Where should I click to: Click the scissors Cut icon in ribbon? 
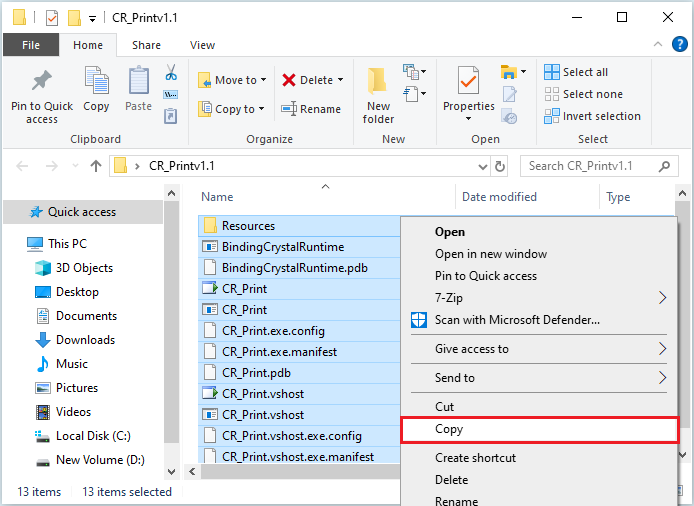pos(171,73)
